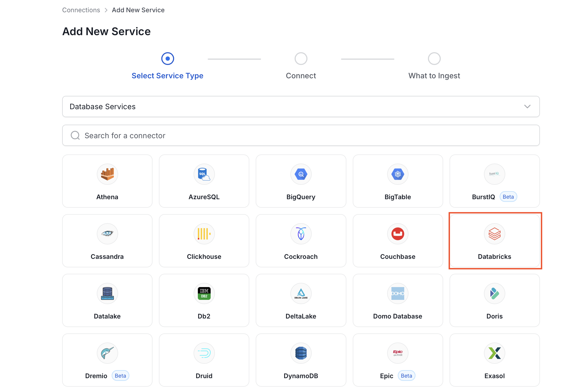Select the Cassandra eye icon

click(107, 234)
